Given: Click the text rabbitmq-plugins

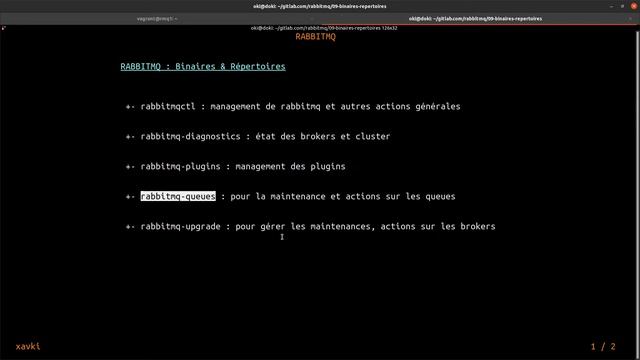Looking at the screenshot, I should pyautogui.click(x=180, y=167).
